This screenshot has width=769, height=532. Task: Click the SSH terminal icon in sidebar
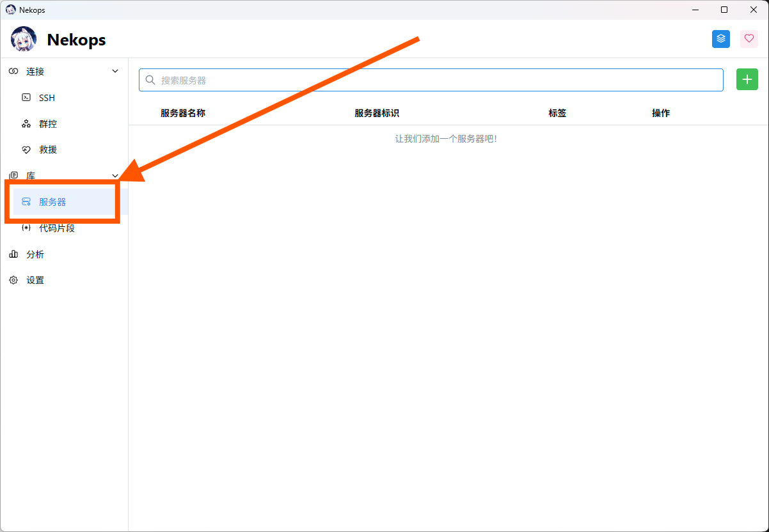pos(26,98)
